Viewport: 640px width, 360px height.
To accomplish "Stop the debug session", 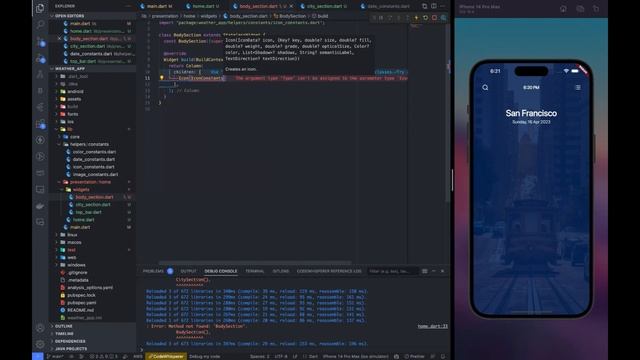I will tap(434, 18).
